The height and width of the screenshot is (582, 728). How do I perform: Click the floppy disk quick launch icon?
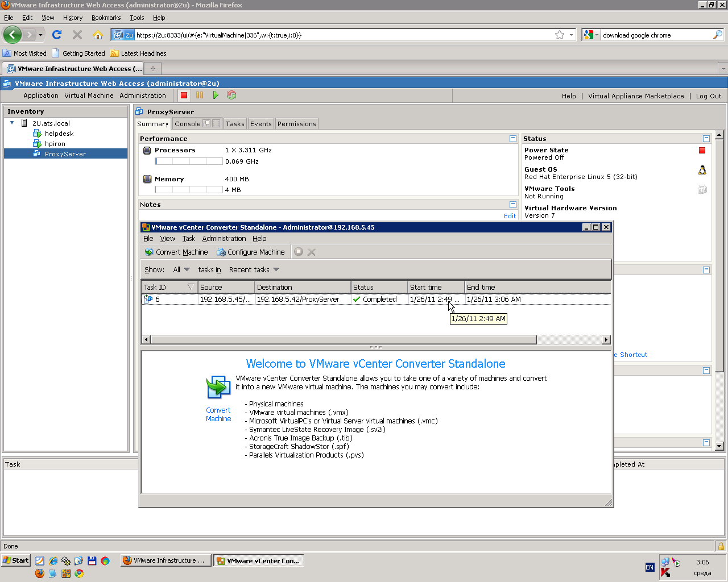click(x=92, y=561)
